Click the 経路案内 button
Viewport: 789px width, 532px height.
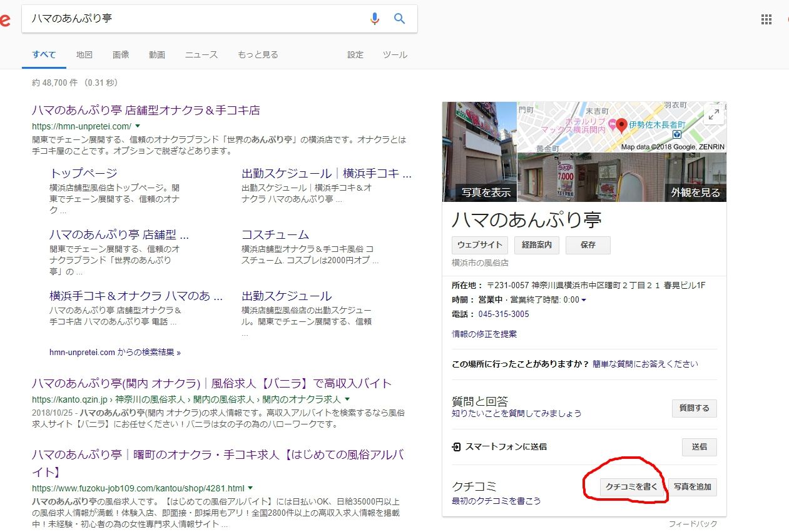pos(537,245)
